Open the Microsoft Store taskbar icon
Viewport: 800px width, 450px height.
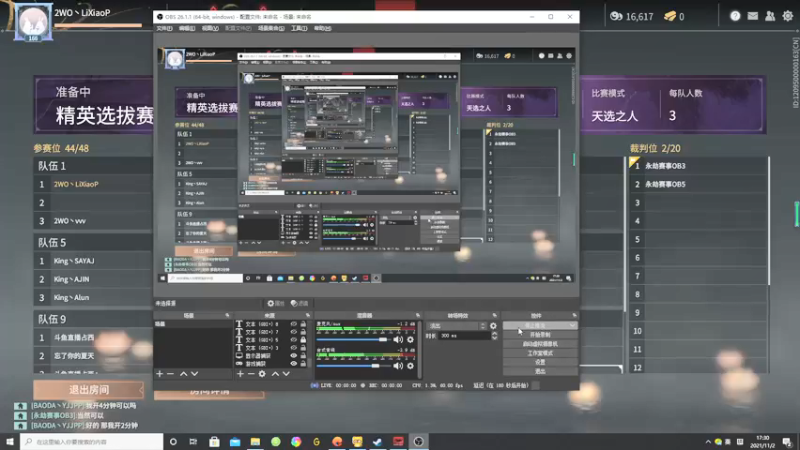click(x=214, y=442)
